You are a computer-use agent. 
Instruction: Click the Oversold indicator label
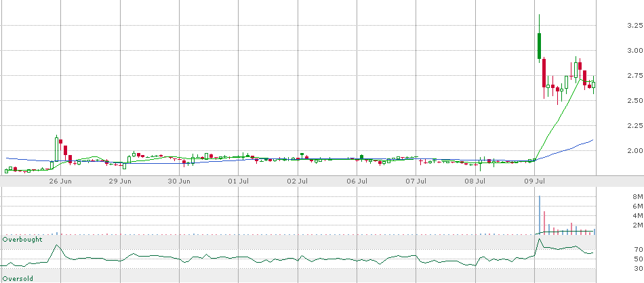(18, 278)
